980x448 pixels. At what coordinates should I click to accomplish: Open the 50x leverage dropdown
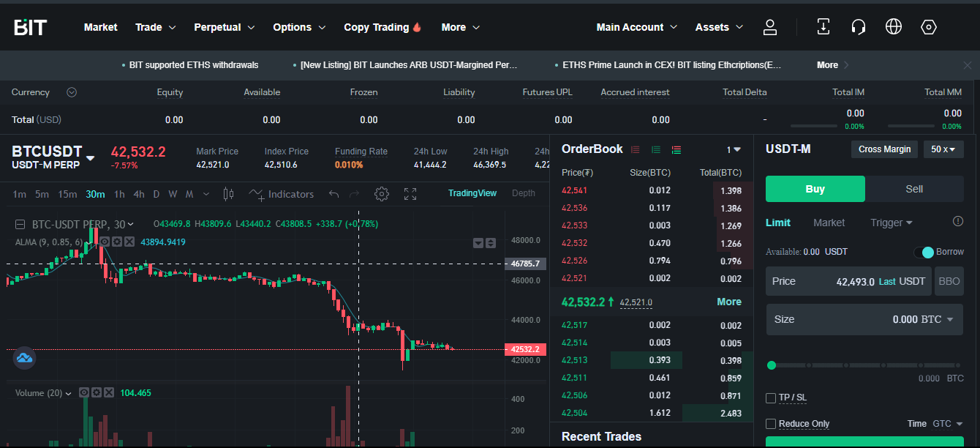click(943, 149)
